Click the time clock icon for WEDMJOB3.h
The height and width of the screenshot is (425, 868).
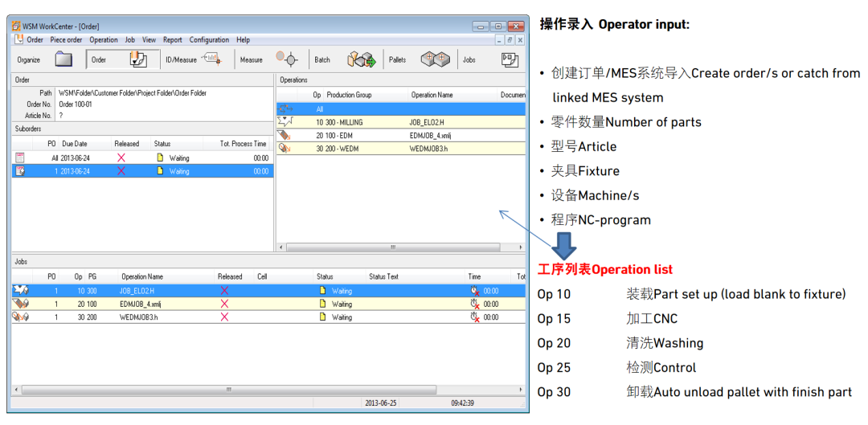474,317
